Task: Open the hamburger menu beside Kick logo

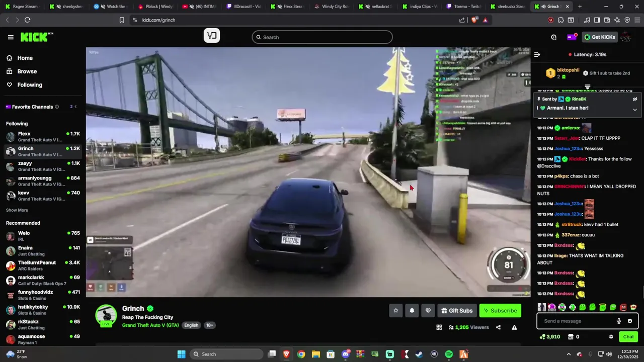Action: point(11,37)
